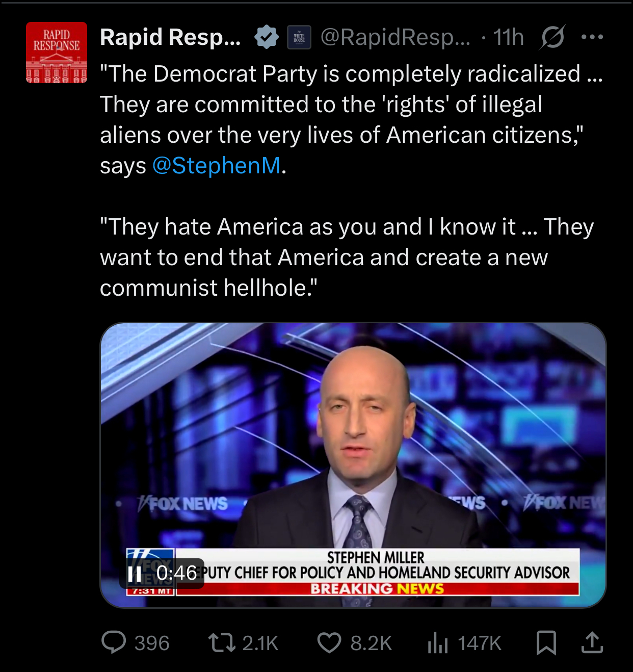Image resolution: width=633 pixels, height=672 pixels.
Task: Open the 11h timestamp link
Action: tap(509, 37)
